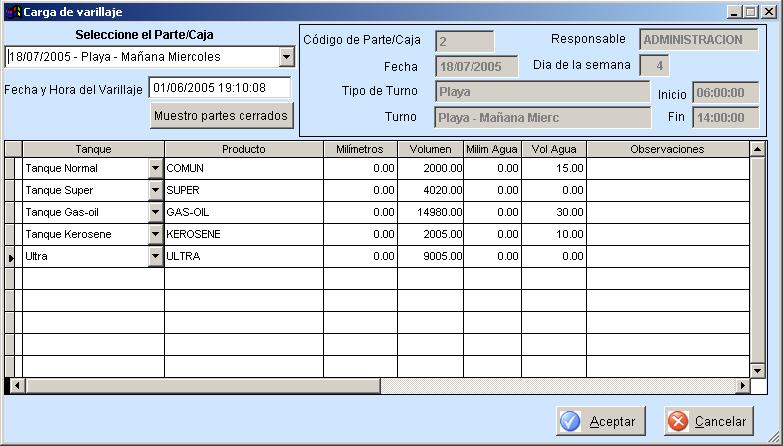Viewport: 783px width, 446px height.
Task: Click the Tipo de Turno field
Action: [542, 92]
